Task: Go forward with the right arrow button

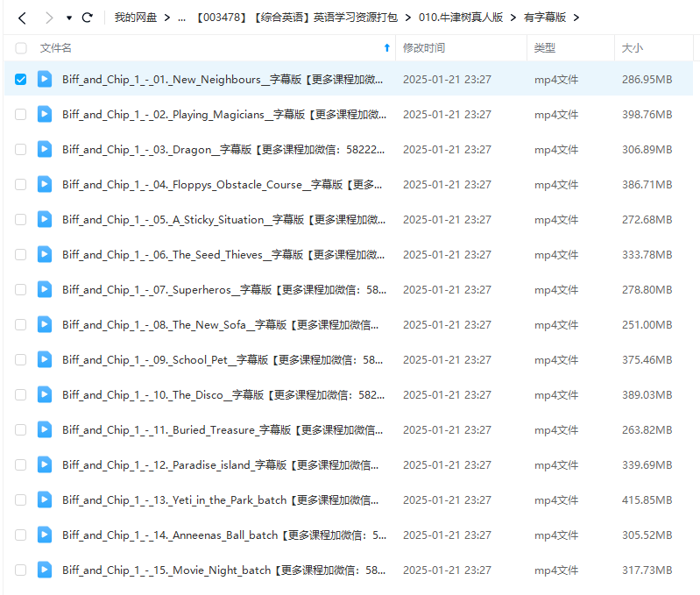Action: point(49,18)
